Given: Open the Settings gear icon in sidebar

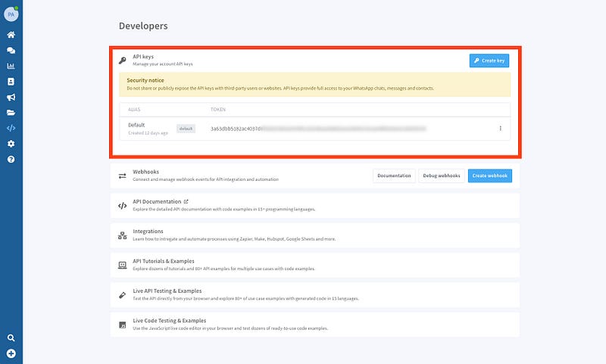Looking at the screenshot, I should [x=11, y=144].
